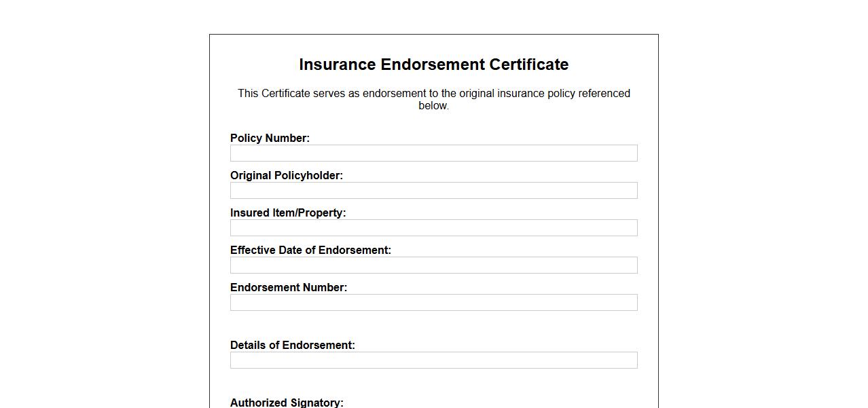Click the word 'below.' under the heading
868x408 pixels.
click(x=433, y=105)
